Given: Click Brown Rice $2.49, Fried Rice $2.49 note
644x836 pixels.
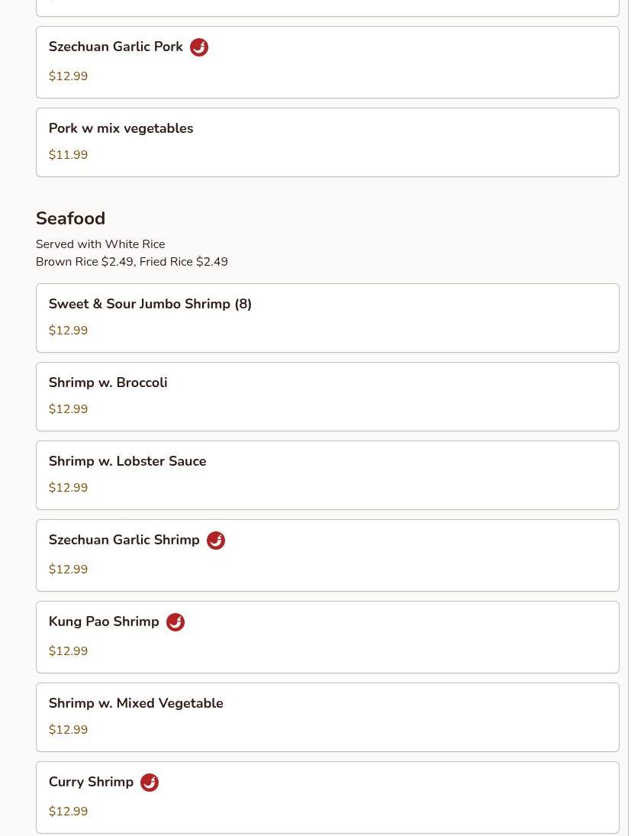Looking at the screenshot, I should (131, 262).
